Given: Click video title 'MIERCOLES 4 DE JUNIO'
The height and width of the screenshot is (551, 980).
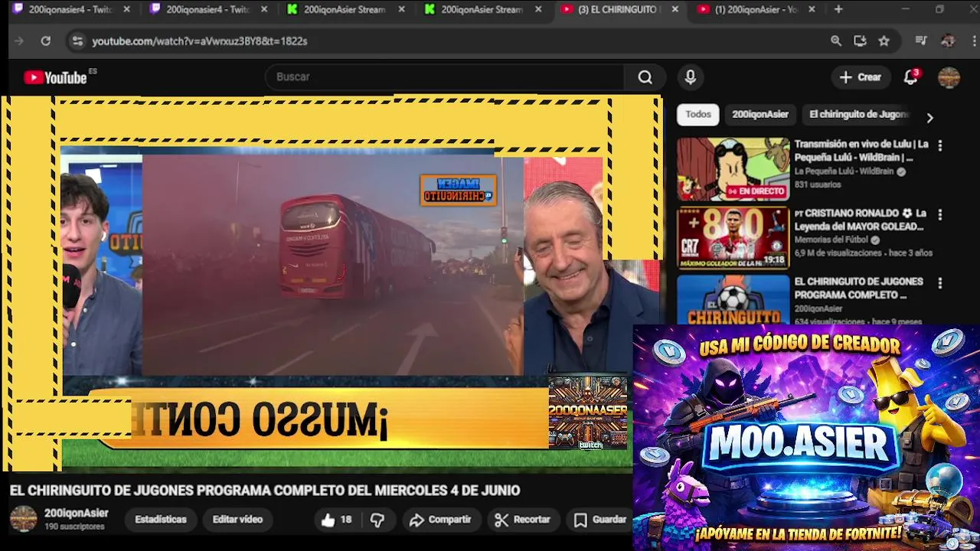Looking at the screenshot, I should (446, 491).
